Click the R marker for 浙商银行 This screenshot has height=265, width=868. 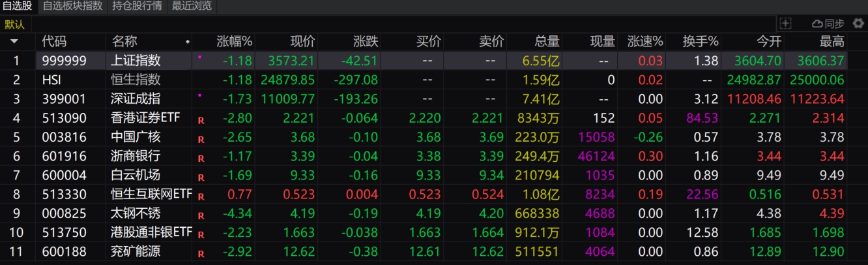(x=201, y=158)
